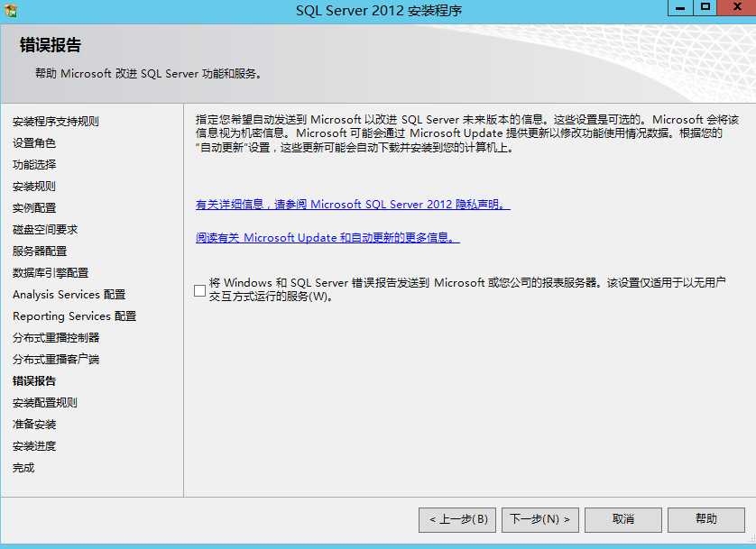Open the Microsoft Update more information link

pos(327,238)
